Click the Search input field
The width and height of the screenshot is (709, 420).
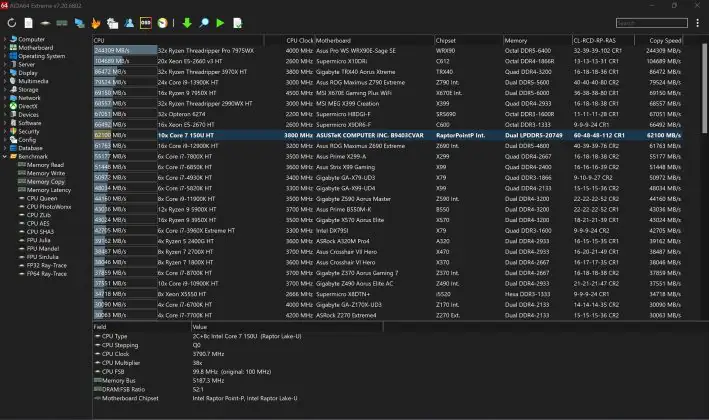click(652, 23)
